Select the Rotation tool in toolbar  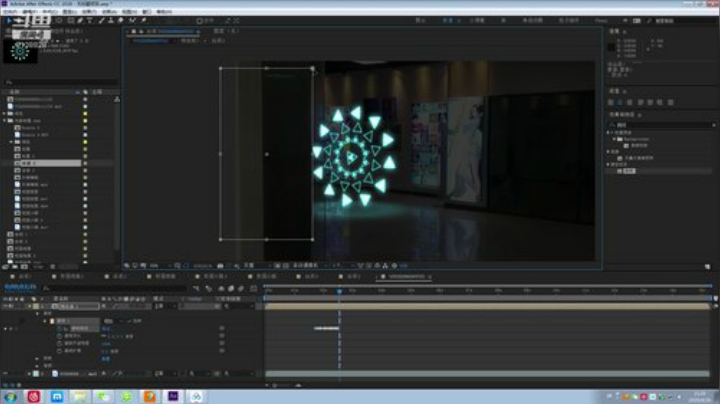tap(59, 21)
